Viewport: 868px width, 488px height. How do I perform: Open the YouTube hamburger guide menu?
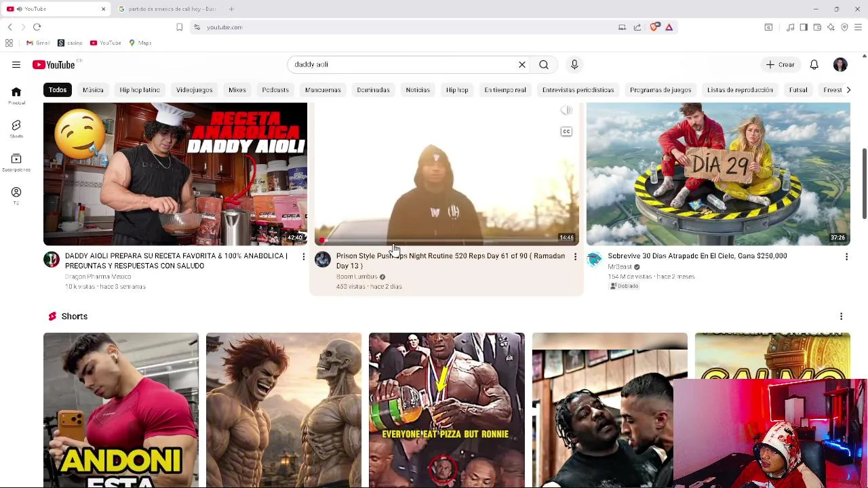(16, 64)
